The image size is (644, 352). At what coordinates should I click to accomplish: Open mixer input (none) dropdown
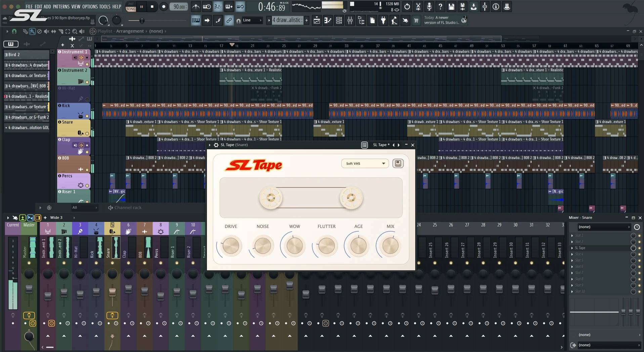[604, 227]
